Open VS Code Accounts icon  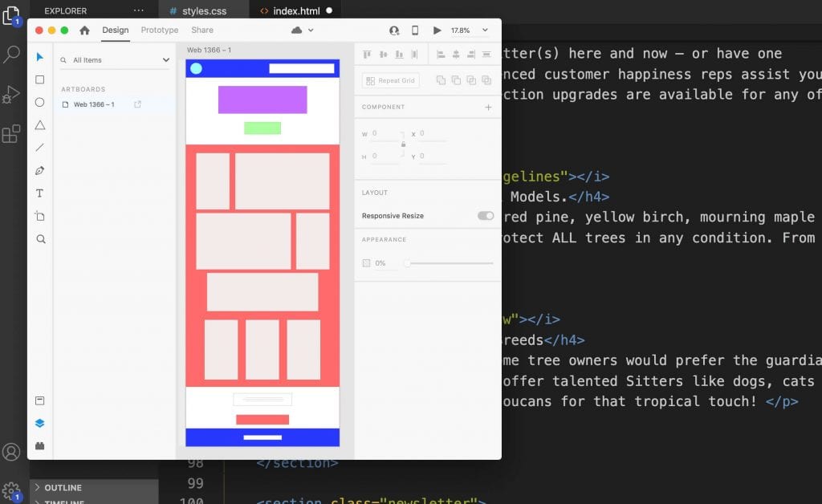(x=11, y=452)
